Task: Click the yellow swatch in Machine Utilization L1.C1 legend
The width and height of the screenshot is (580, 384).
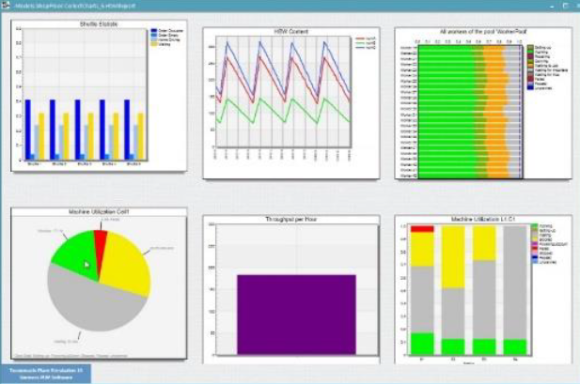Action: point(535,239)
